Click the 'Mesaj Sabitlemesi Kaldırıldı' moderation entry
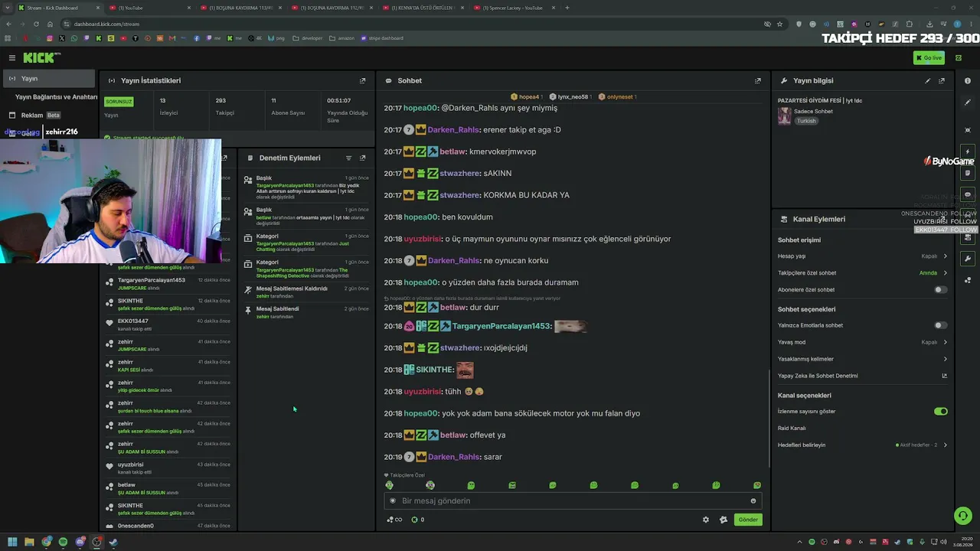The width and height of the screenshot is (980, 551). tap(306, 292)
